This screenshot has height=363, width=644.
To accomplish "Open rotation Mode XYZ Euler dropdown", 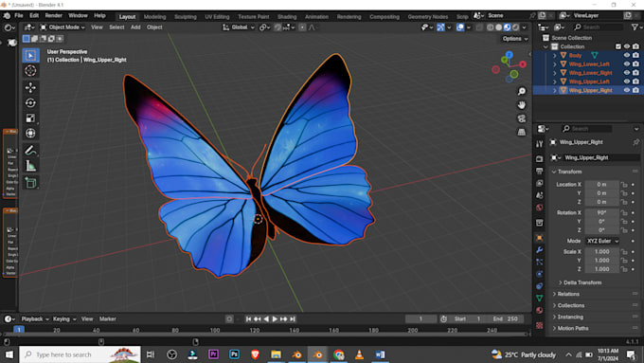I will click(x=602, y=241).
